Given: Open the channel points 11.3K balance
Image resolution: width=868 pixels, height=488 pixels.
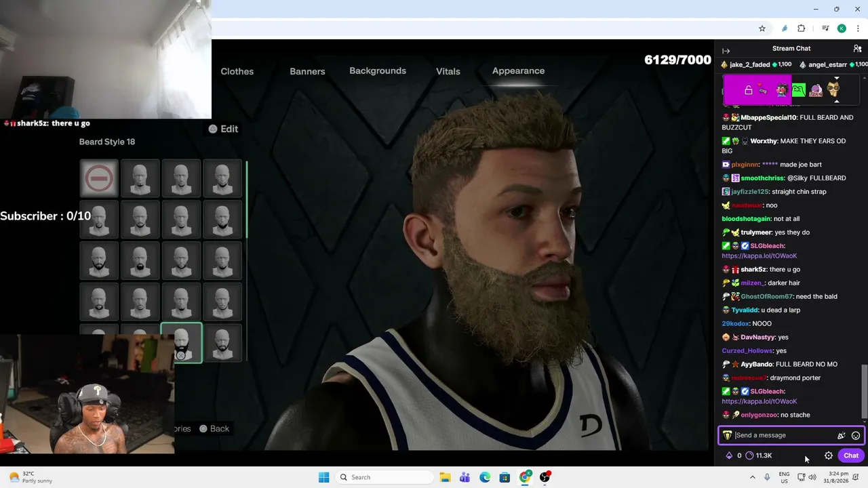Looking at the screenshot, I should click(x=759, y=455).
